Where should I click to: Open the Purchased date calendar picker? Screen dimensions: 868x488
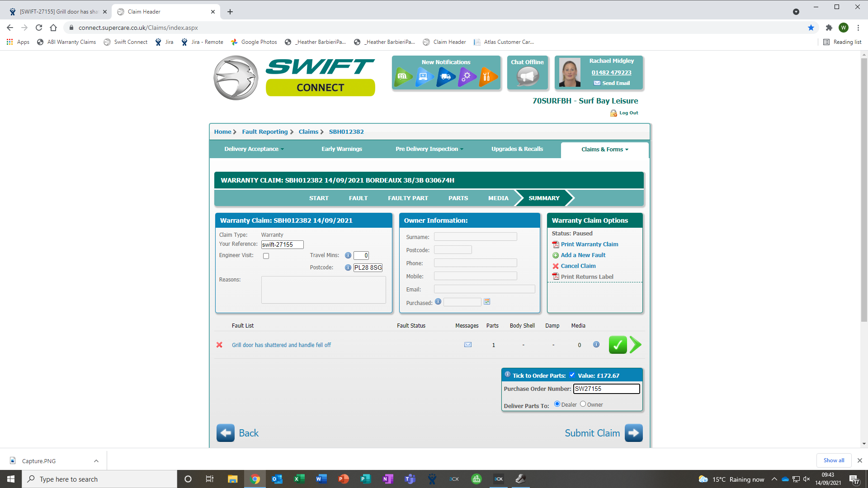[487, 302]
